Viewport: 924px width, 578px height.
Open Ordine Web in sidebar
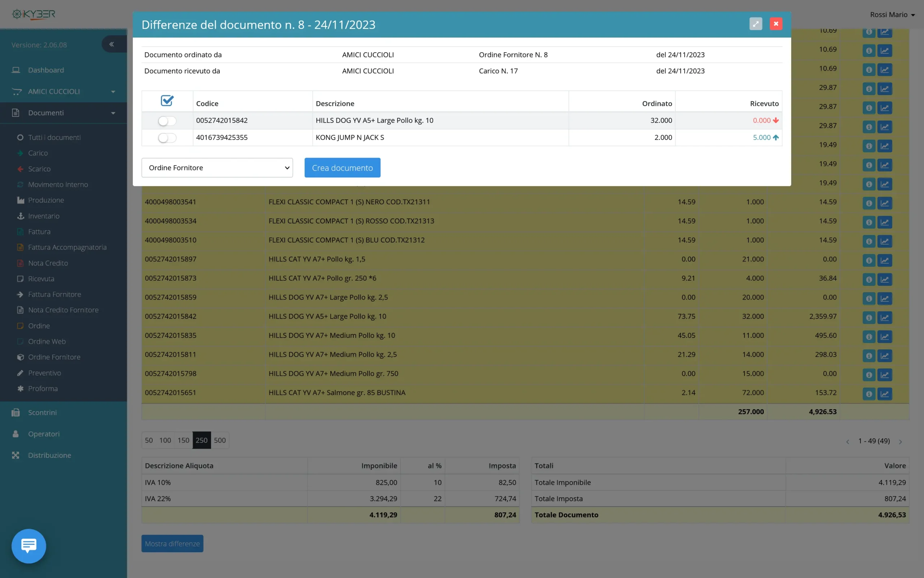pos(47,341)
